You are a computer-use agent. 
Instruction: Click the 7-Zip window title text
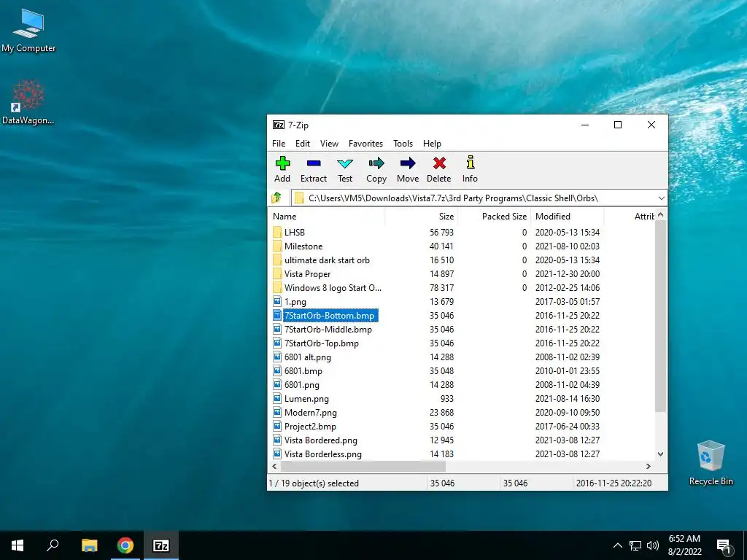[x=298, y=125]
